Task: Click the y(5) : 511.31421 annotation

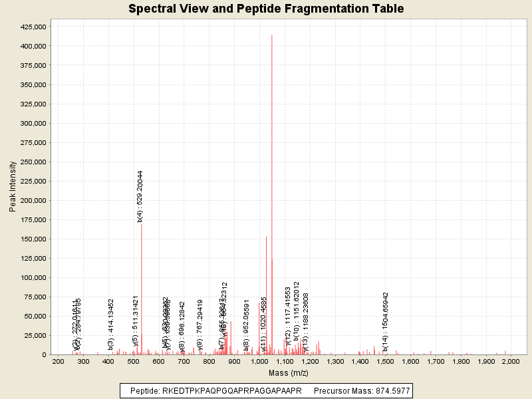Action: [136, 323]
